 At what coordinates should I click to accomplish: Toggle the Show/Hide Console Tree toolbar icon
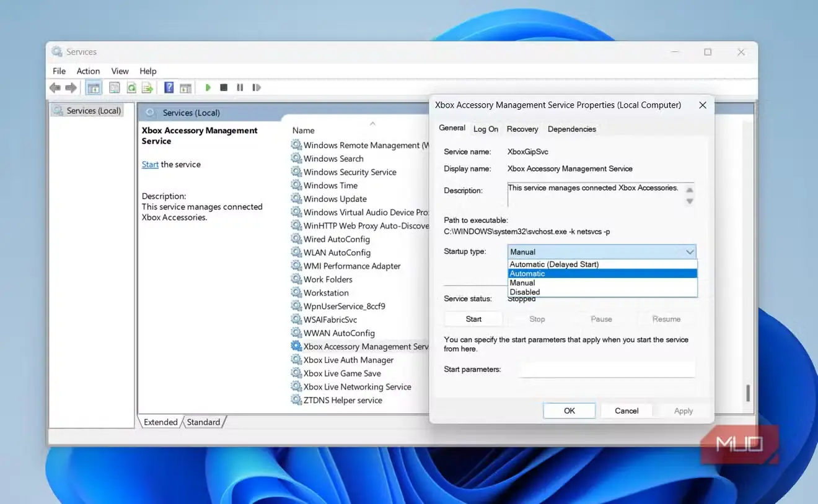pos(94,88)
